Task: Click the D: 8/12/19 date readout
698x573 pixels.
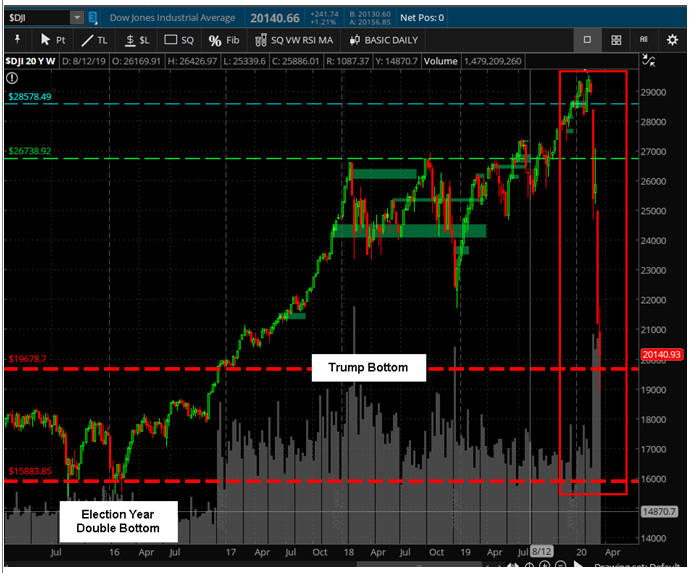Action: tap(84, 61)
